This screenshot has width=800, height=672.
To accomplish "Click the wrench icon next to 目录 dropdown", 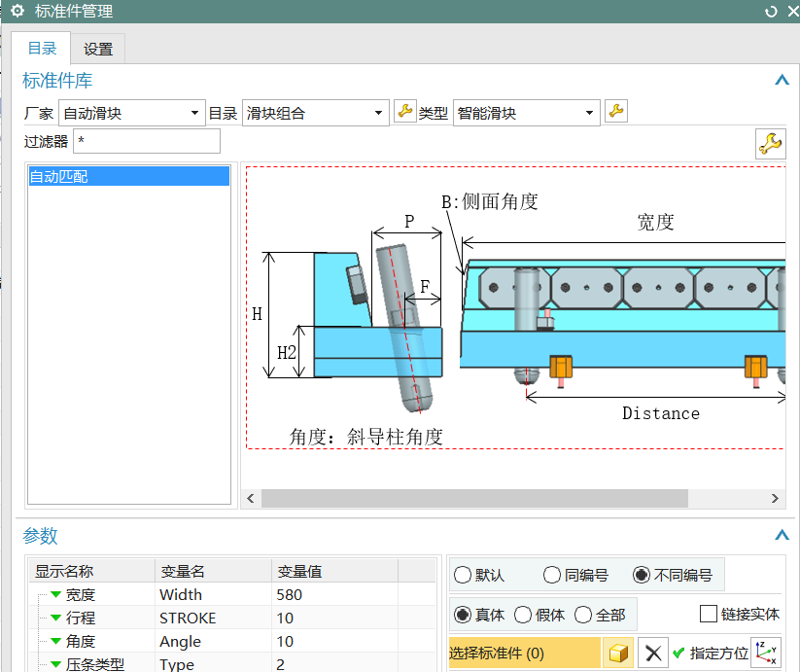I will tap(405, 112).
